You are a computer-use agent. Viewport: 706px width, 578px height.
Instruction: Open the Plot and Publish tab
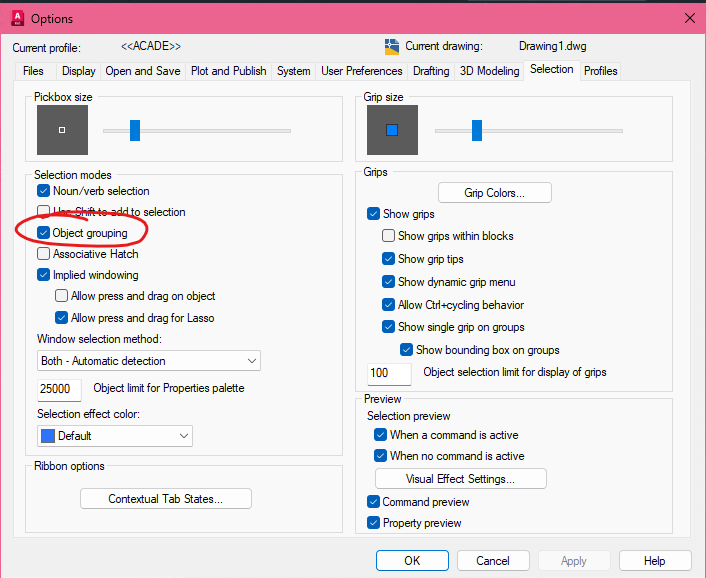(228, 71)
